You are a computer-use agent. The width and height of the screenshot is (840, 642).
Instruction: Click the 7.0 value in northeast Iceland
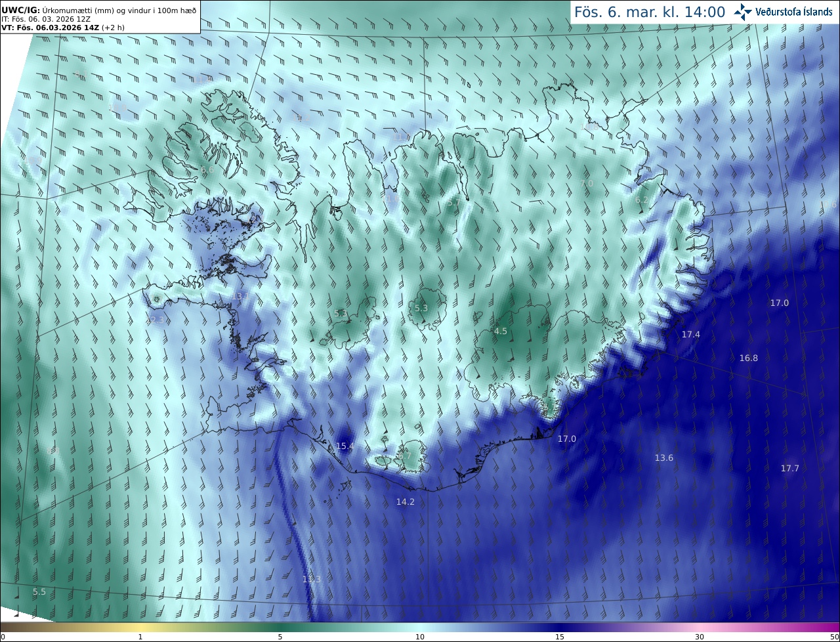(587, 184)
